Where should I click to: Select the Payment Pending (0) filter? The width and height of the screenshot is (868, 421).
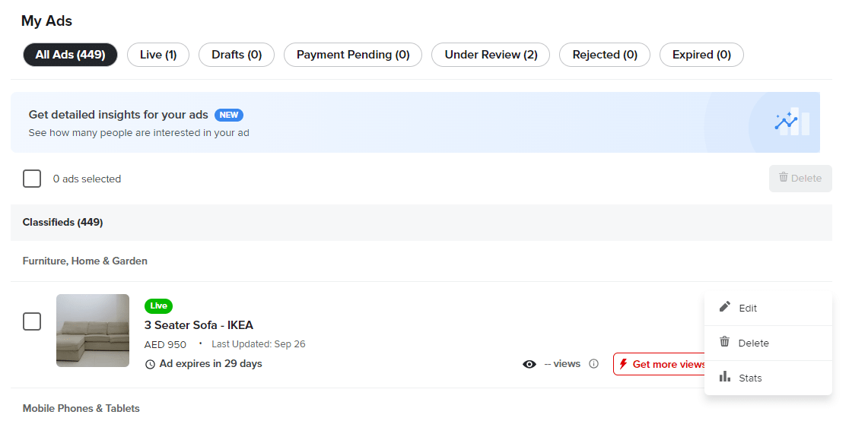coord(353,55)
